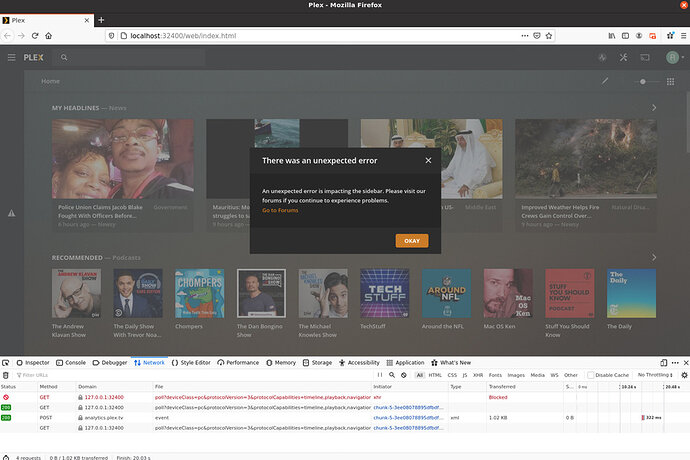Click the Plex logo
This screenshot has height=460, width=690.
[x=33, y=57]
